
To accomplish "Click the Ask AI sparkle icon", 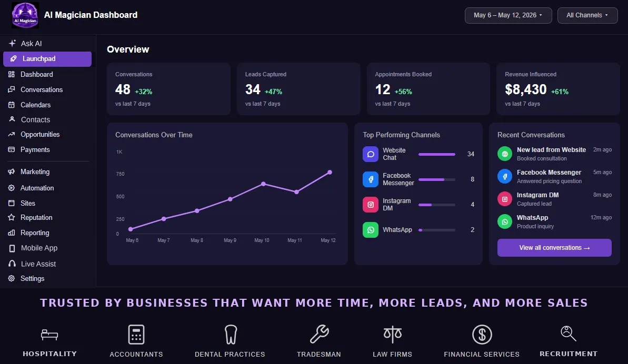I will pyautogui.click(x=13, y=43).
